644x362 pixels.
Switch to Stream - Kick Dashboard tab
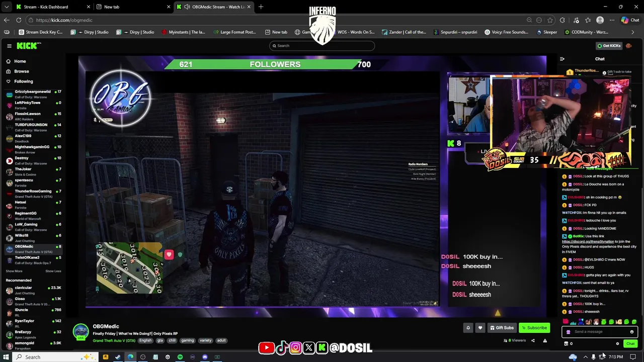[52, 7]
